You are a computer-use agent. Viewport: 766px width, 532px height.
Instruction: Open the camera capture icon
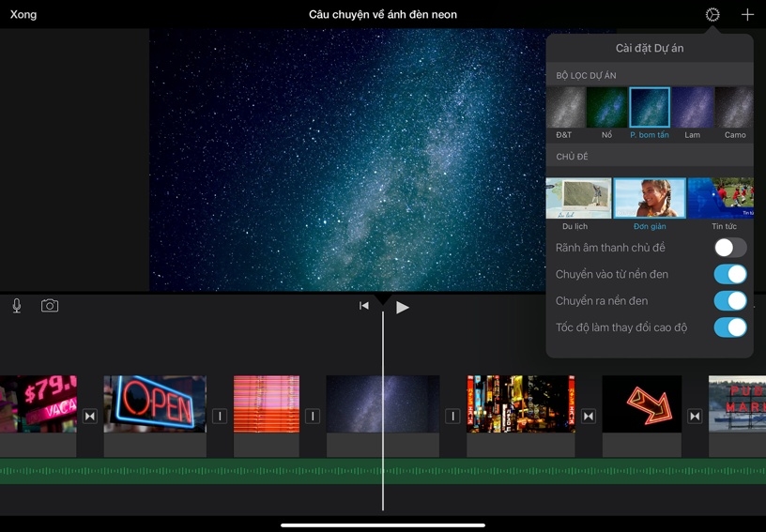click(50, 306)
